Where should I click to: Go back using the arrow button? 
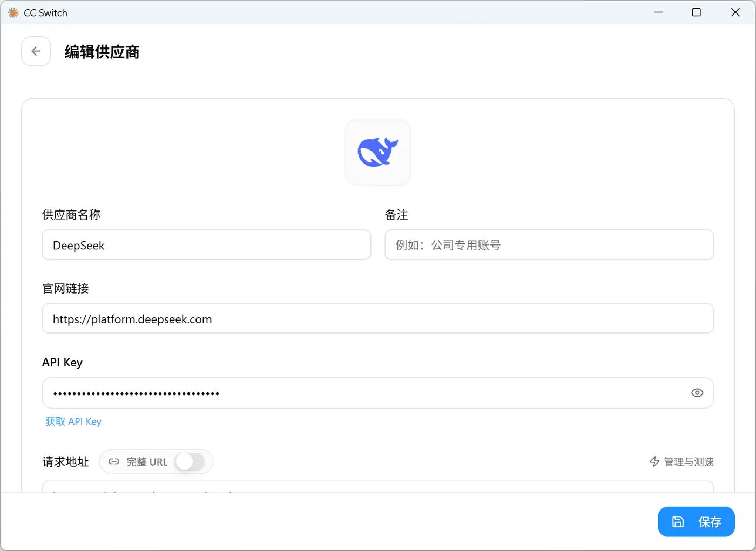tap(36, 51)
